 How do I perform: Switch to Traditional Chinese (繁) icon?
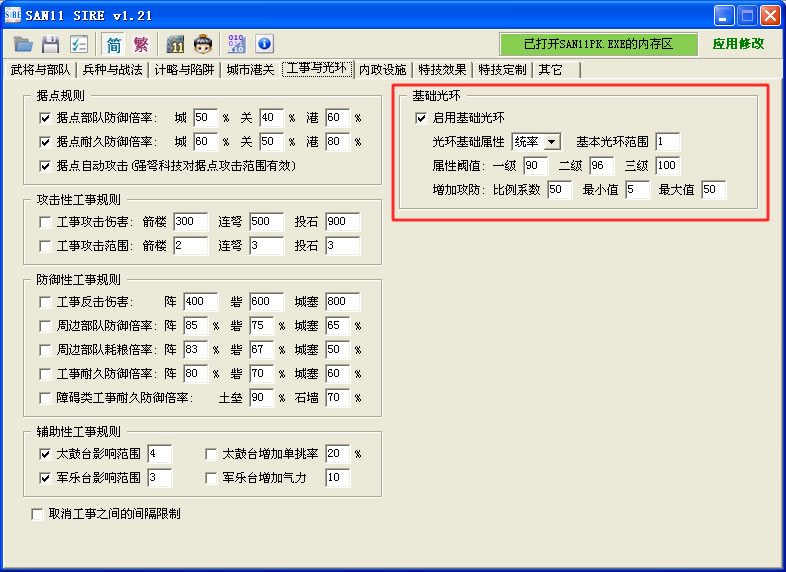point(141,44)
